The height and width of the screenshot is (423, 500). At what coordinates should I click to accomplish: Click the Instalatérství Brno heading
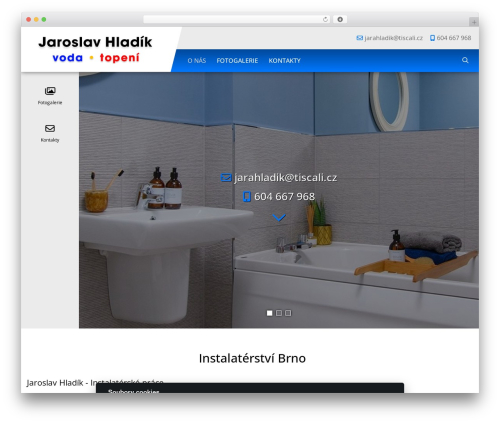click(252, 358)
